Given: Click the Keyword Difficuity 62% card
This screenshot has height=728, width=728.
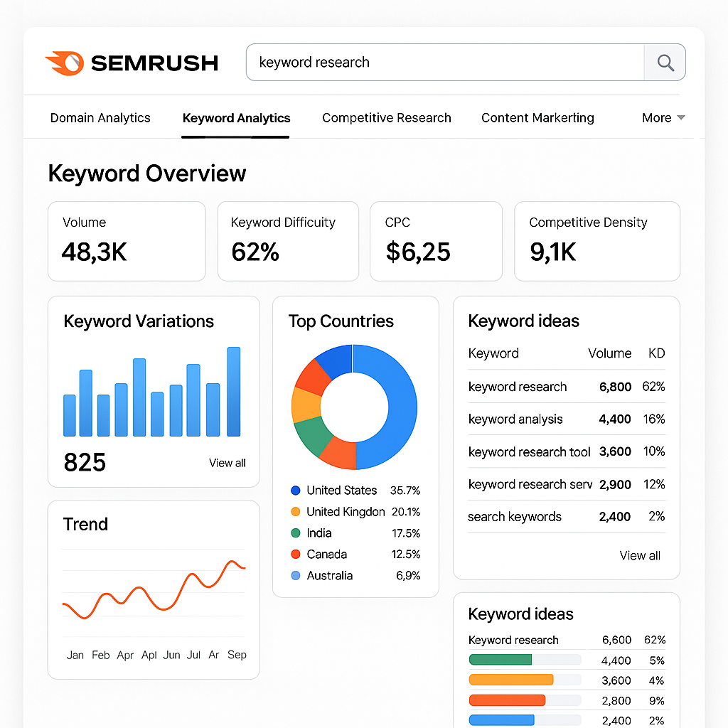Looking at the screenshot, I should tap(289, 241).
